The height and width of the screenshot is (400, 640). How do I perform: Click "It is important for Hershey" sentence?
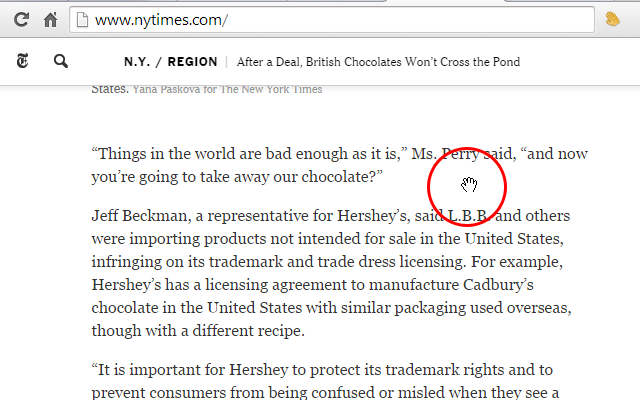pyautogui.click(x=322, y=381)
